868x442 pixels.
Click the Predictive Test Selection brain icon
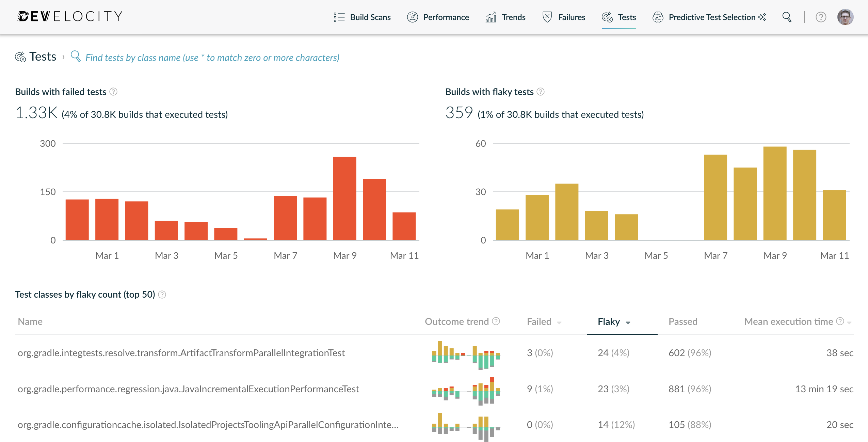point(658,17)
